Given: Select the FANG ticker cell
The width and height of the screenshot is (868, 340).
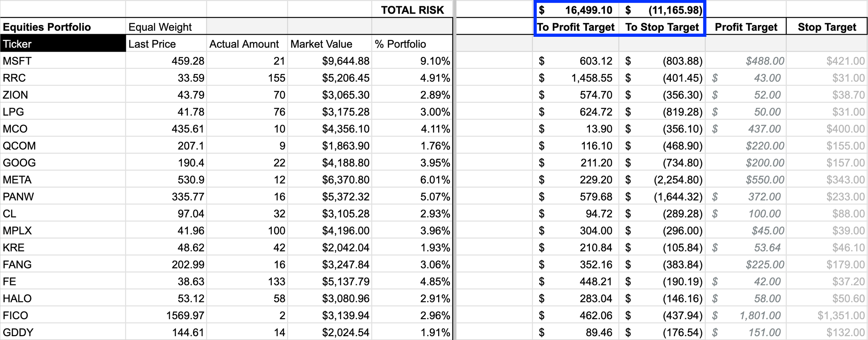Looking at the screenshot, I should tap(63, 265).
